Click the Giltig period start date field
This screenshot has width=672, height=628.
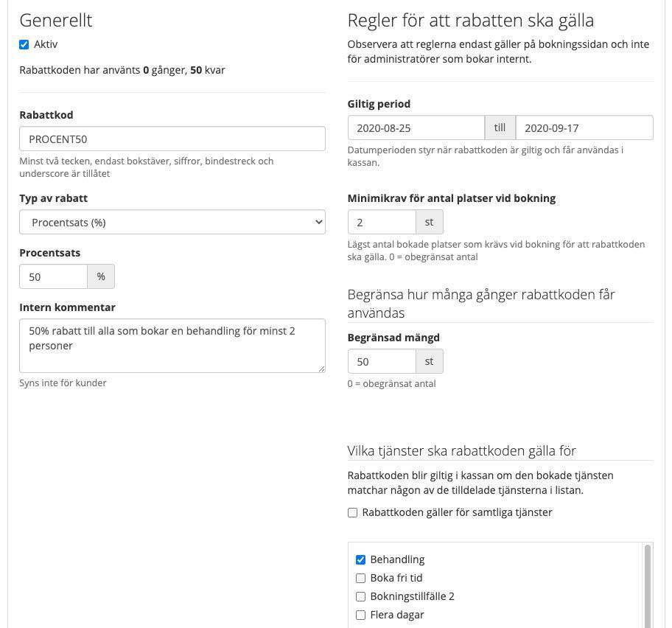click(416, 128)
